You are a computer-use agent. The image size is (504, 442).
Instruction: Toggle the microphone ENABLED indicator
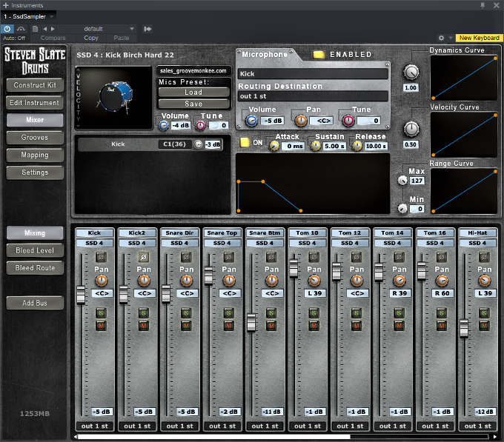tap(319, 55)
